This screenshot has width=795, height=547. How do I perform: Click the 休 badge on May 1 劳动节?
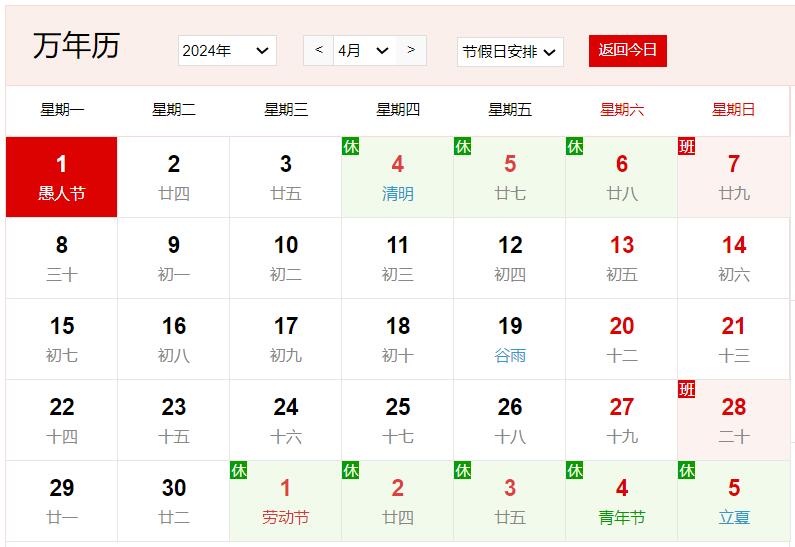pyautogui.click(x=239, y=470)
